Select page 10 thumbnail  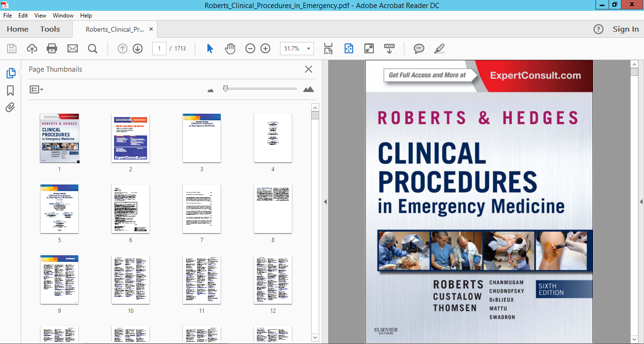131,279
